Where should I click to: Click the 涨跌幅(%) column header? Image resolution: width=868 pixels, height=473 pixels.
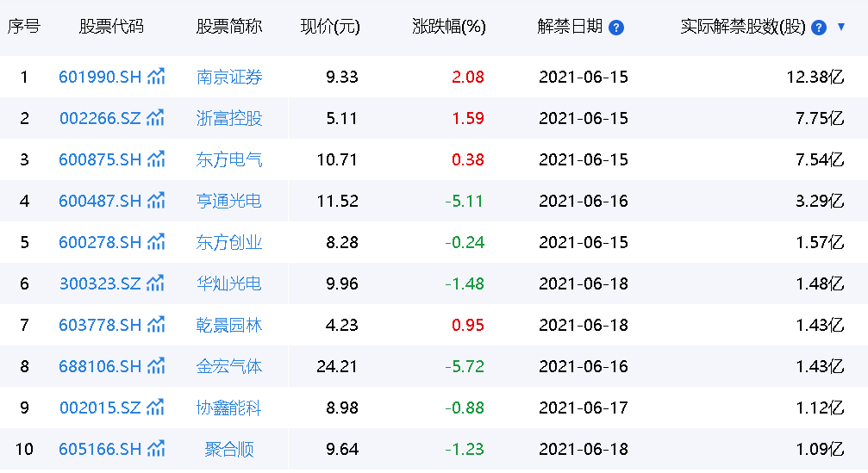point(449,27)
